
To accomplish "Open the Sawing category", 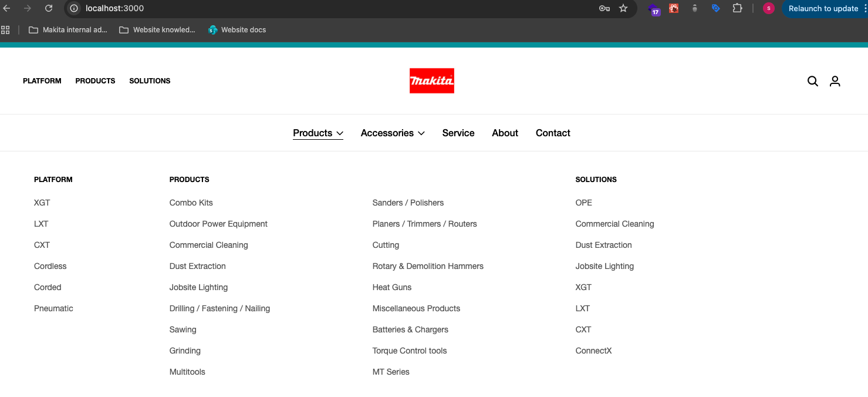I will pyautogui.click(x=183, y=329).
